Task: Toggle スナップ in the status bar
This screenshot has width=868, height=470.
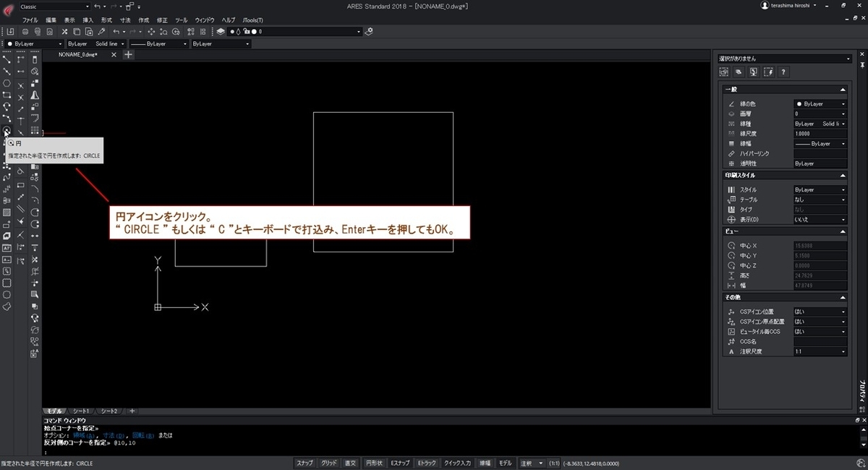Action: pyautogui.click(x=305, y=463)
